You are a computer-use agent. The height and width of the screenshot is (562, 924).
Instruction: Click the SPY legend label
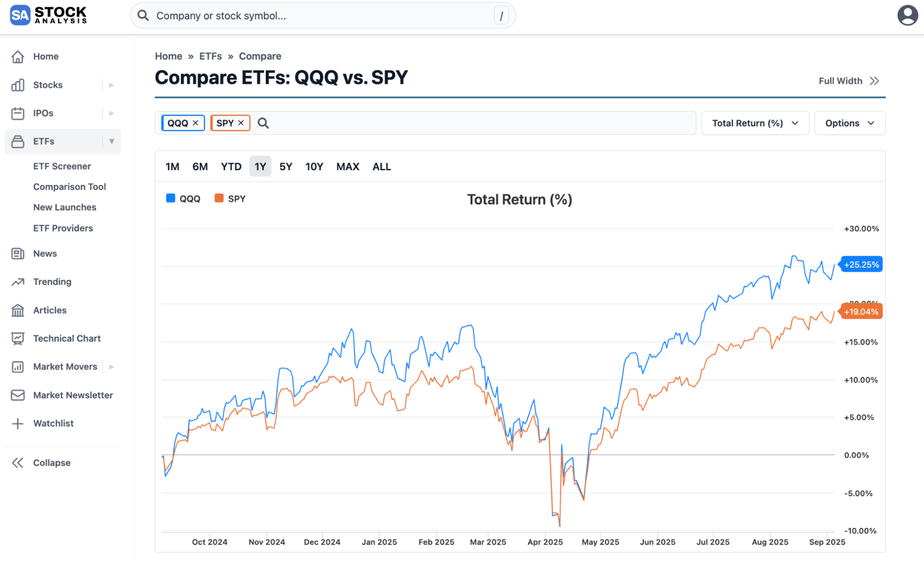coord(237,198)
